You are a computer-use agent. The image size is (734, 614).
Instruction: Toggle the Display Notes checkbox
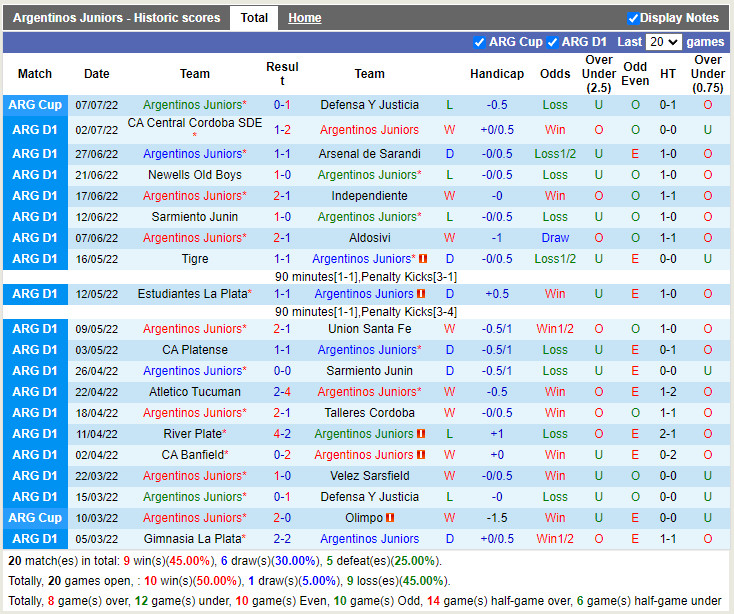pos(633,18)
